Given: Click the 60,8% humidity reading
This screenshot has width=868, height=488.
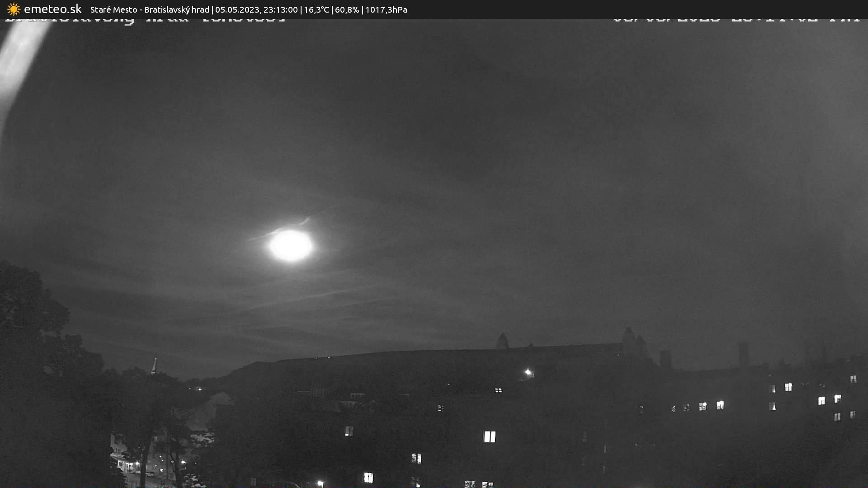Looking at the screenshot, I should (347, 9).
